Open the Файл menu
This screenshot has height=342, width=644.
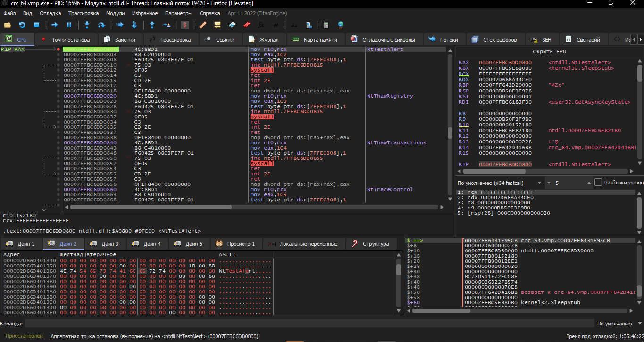tap(9, 13)
